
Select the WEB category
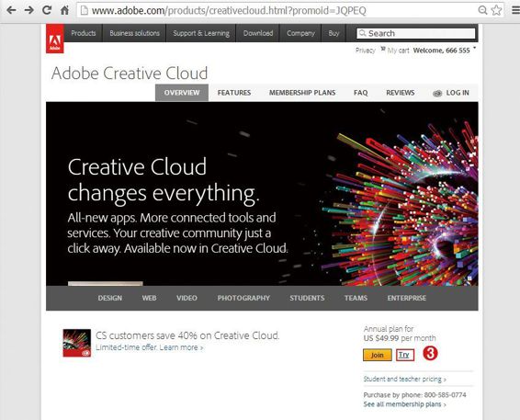(149, 298)
